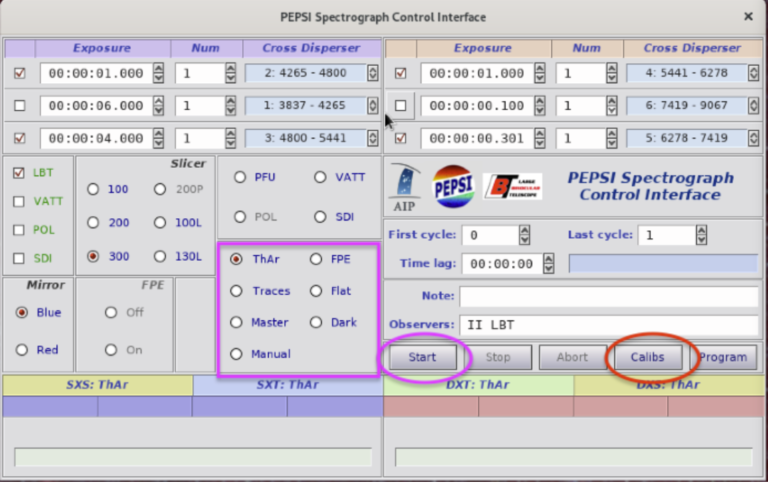Image resolution: width=768 pixels, height=484 pixels.
Task: Enable the VATT checkbox in left panel
Action: [19, 201]
